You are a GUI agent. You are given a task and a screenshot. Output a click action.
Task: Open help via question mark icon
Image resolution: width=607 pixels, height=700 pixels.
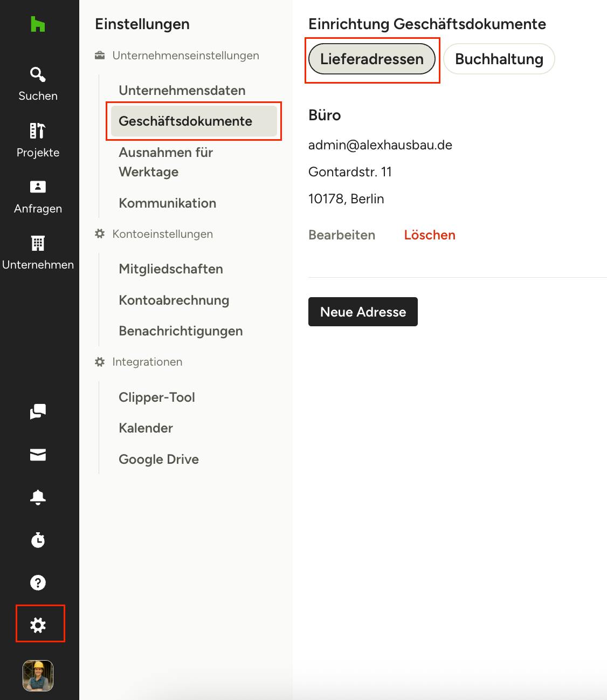pos(38,582)
